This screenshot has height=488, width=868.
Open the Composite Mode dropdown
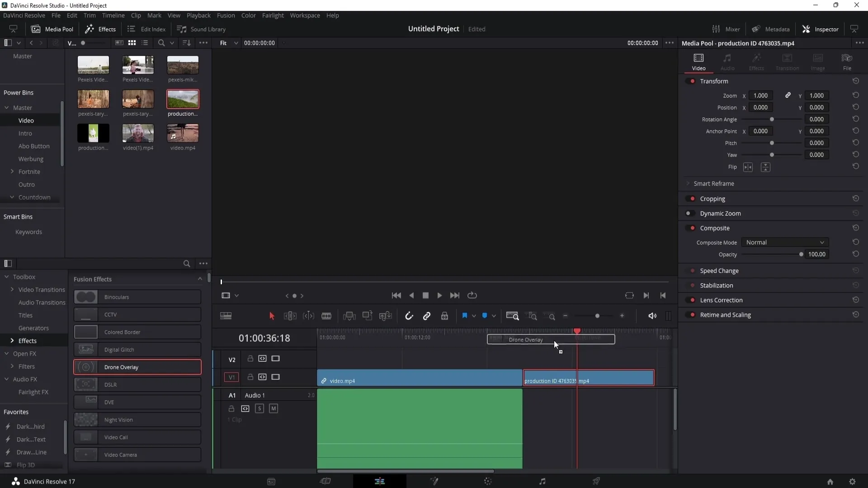coord(785,243)
